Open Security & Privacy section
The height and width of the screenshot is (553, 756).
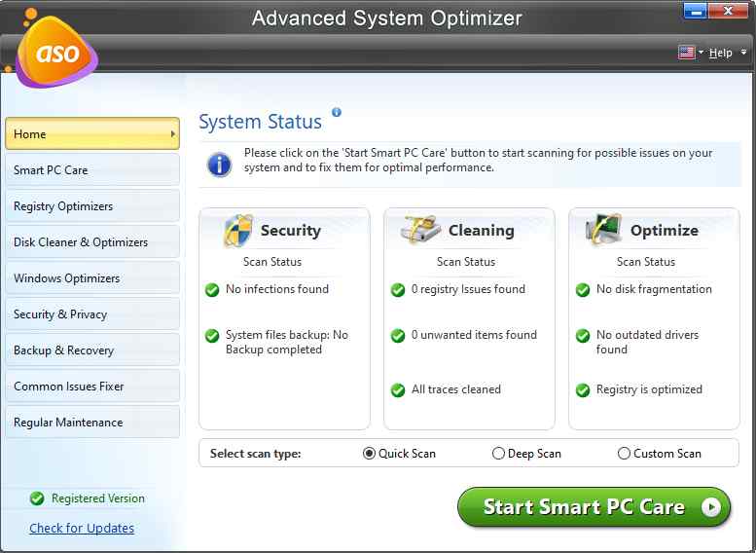click(x=92, y=314)
